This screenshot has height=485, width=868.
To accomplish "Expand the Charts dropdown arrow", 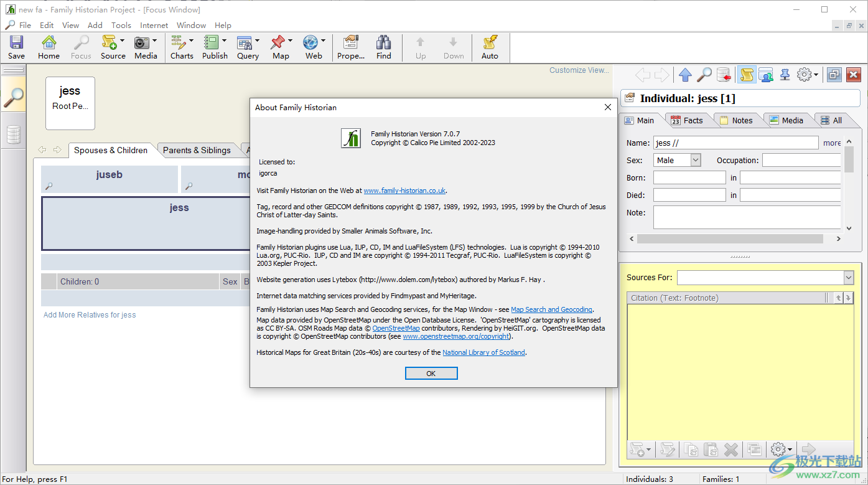I will tap(191, 41).
